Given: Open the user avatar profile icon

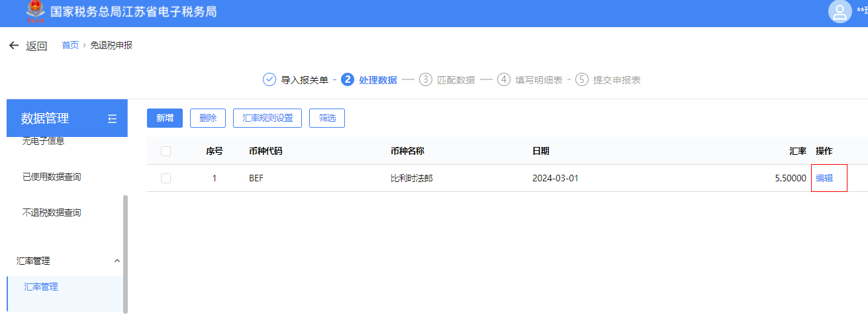Looking at the screenshot, I should click(x=840, y=12).
